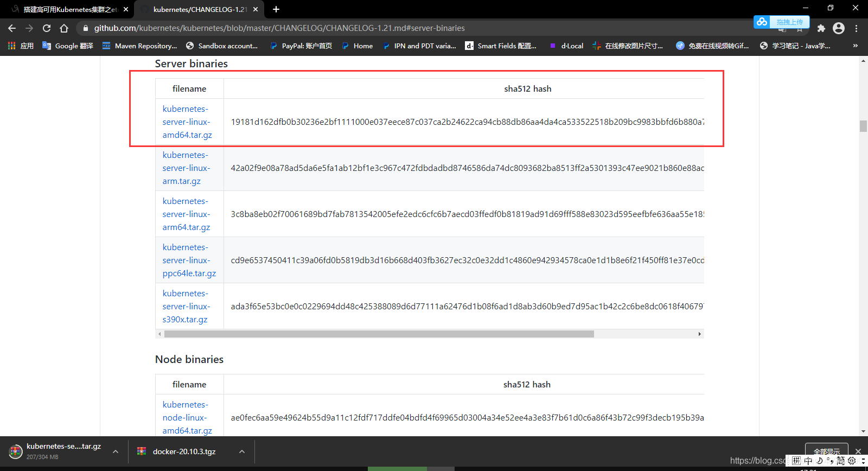The image size is (868, 471).
Task: Download kubernetes-server-linux-arm.tar.gz
Action: point(186,168)
